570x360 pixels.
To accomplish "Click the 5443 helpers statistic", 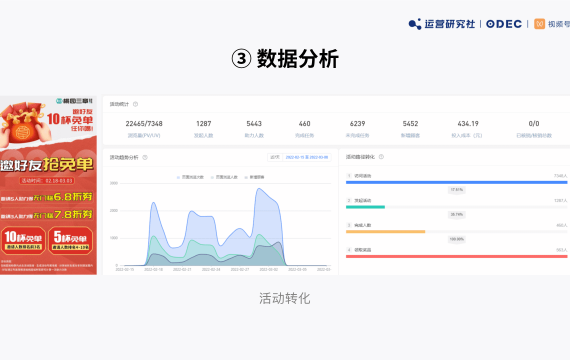I will coord(254,124).
